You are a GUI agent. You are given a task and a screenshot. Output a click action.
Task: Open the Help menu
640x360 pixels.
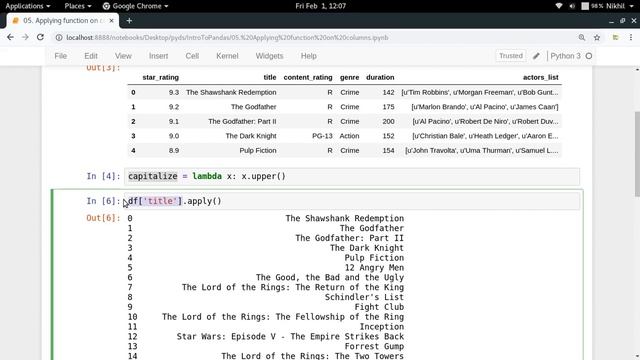pos(309,56)
